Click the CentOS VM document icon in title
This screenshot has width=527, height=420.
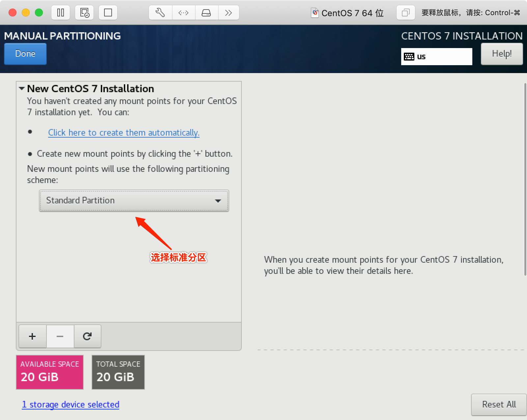(315, 13)
